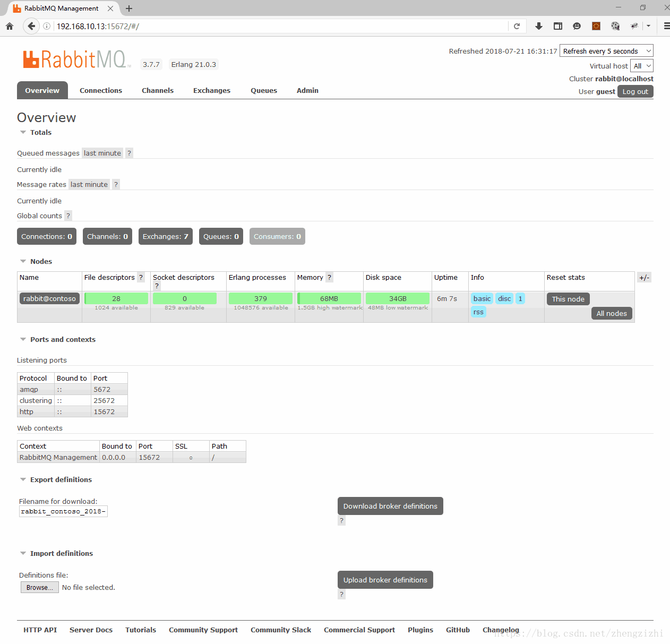Click Queued messages last minute range
This screenshot has width=670, height=644.
tap(102, 153)
